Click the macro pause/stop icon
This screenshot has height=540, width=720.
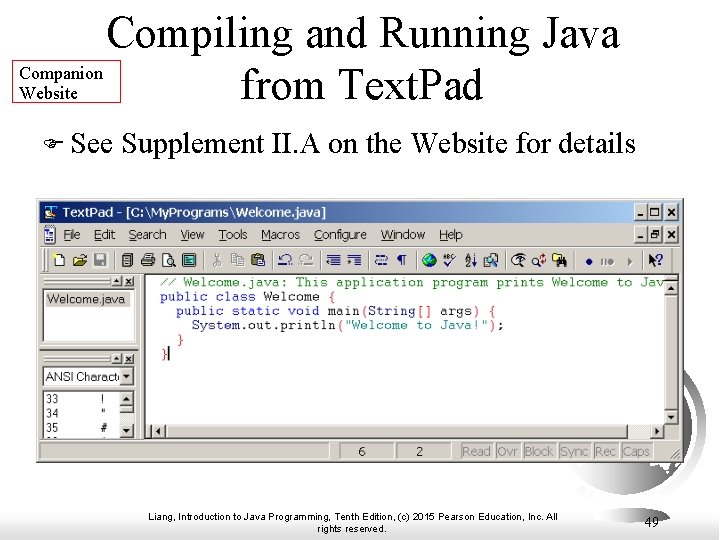click(607, 262)
